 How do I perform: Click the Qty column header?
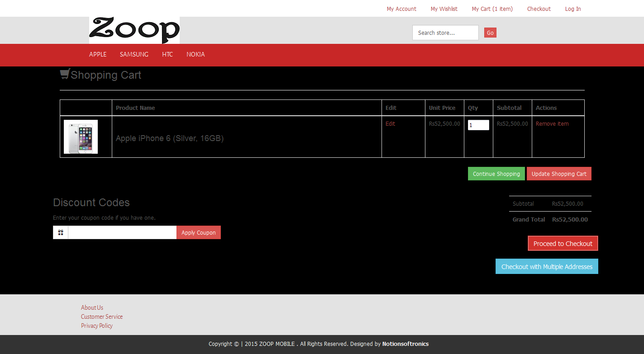tap(473, 108)
